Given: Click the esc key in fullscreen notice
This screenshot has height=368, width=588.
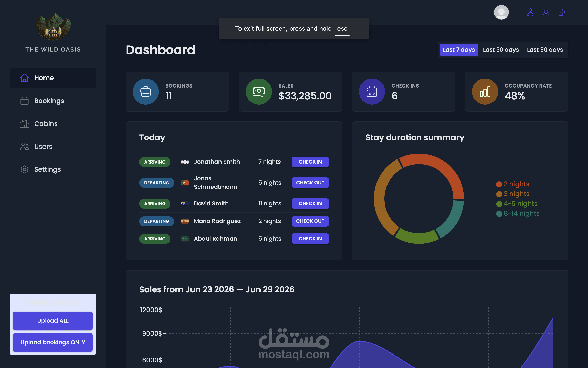Looking at the screenshot, I should 342,28.
